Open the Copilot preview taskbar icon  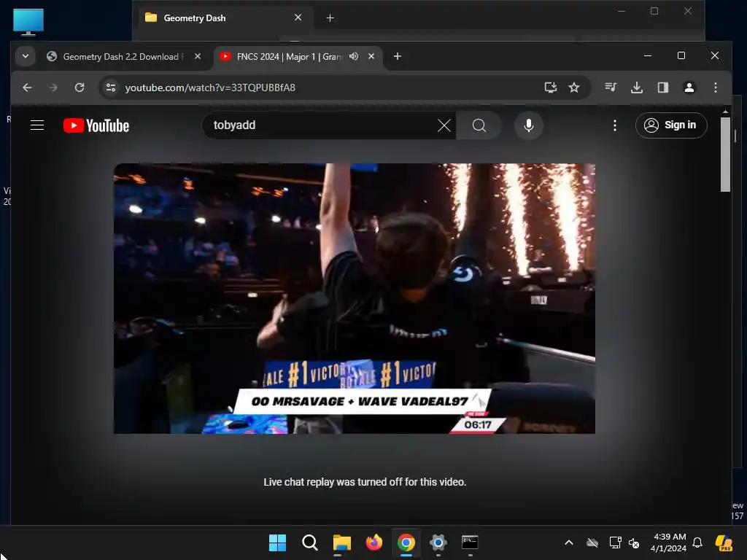point(724,542)
